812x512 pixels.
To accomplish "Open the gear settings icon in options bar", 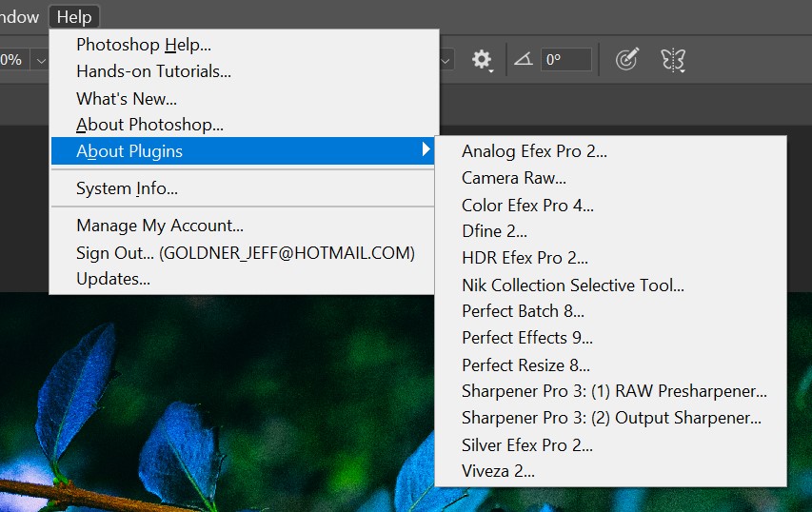I will [x=482, y=60].
